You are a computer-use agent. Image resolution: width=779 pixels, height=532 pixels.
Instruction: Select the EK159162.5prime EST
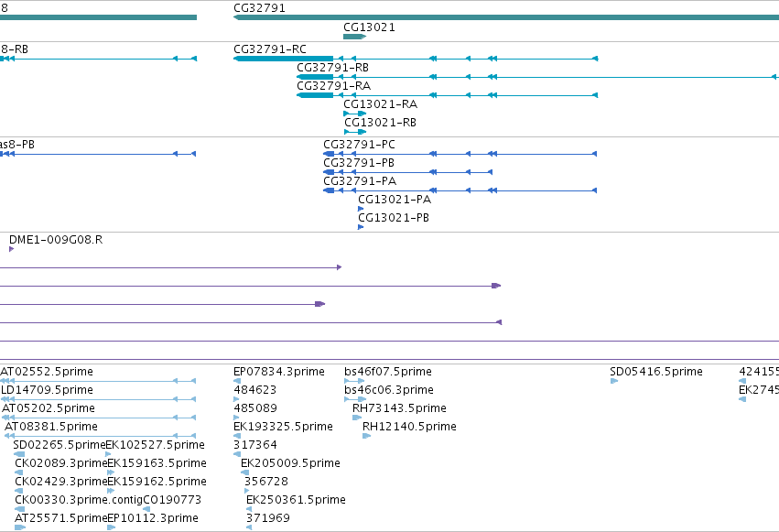[x=111, y=491]
